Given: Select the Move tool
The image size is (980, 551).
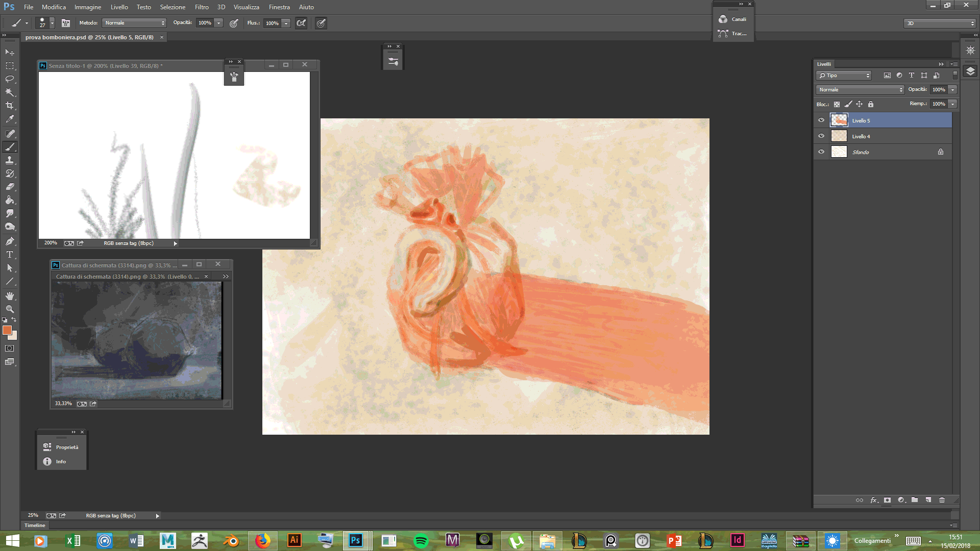Looking at the screenshot, I should click(10, 52).
